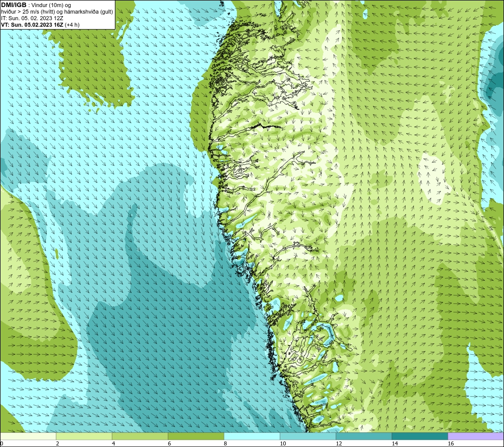Click the '2' scale label
The width and height of the screenshot is (504, 447).
[57, 444]
